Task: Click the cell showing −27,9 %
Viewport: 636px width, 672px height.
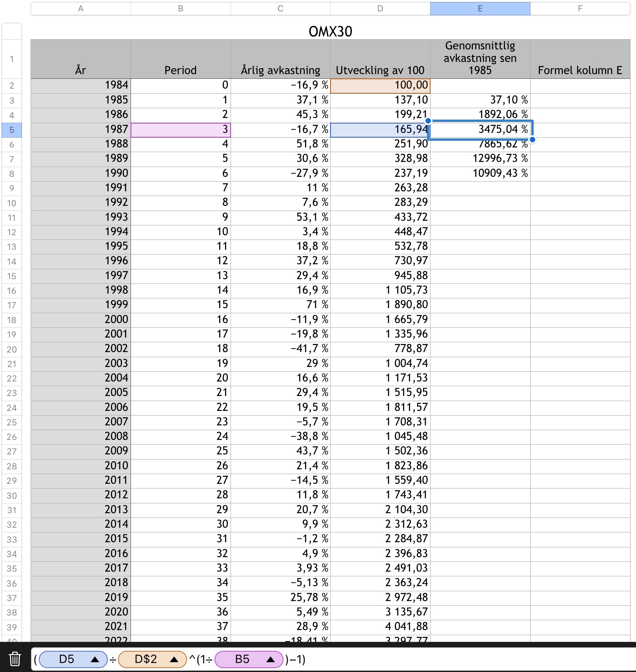Action: click(x=280, y=174)
